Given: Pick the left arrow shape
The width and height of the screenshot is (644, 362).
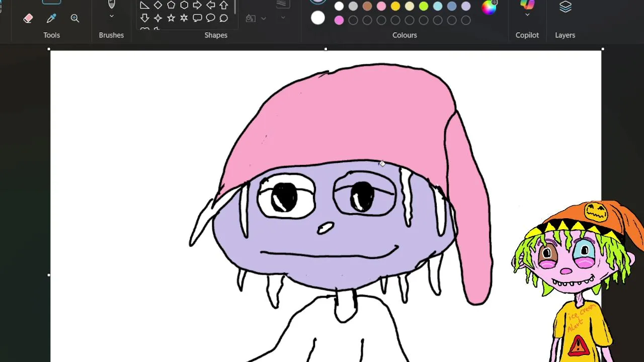Looking at the screenshot, I should [x=211, y=5].
